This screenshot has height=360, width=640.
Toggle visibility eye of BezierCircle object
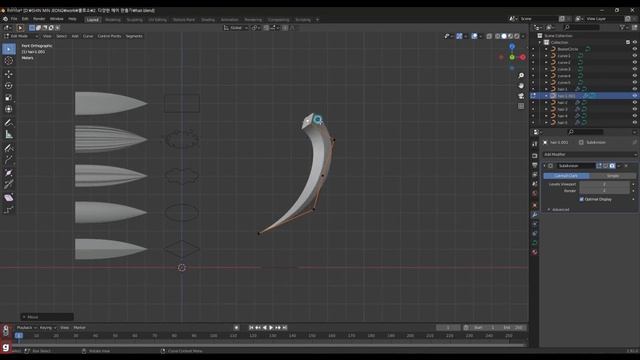tap(634, 49)
